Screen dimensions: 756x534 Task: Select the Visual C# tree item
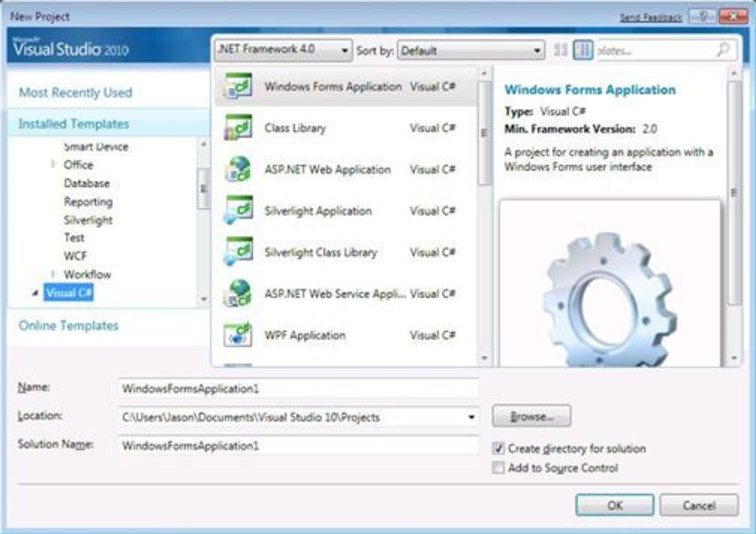coord(68,293)
